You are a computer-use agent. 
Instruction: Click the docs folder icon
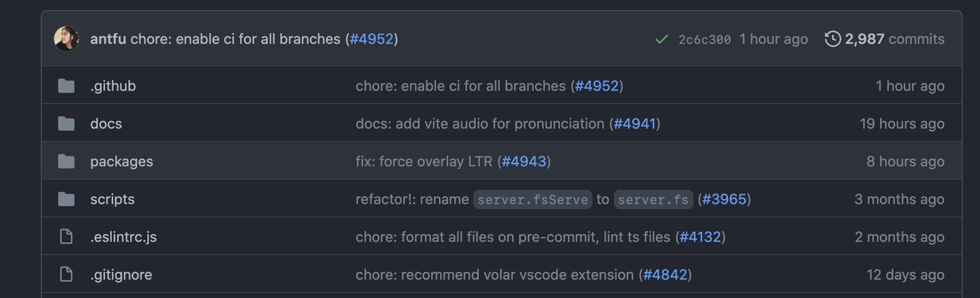coord(66,123)
